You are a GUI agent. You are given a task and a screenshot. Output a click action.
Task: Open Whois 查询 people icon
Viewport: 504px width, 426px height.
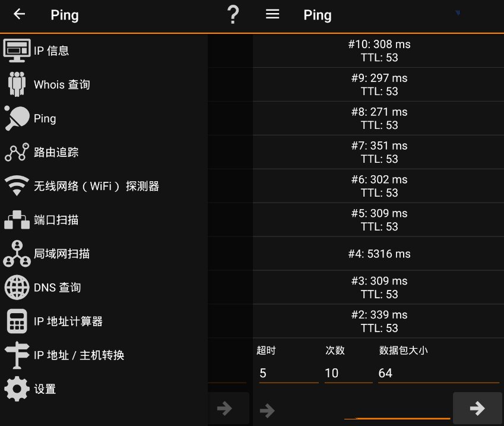(x=17, y=84)
